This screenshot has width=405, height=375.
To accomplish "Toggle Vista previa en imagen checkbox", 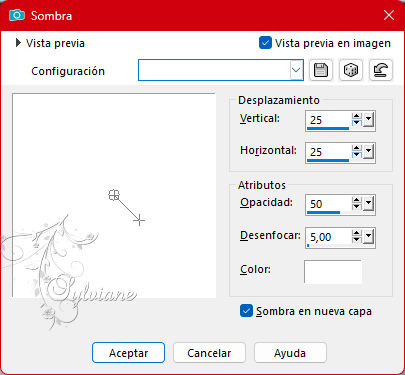I will tap(265, 43).
